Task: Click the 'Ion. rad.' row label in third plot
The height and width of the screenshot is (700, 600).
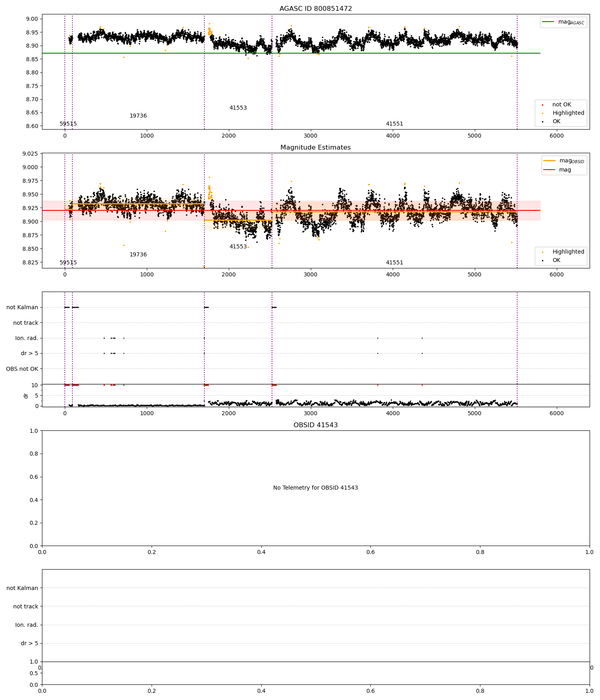Action: [x=27, y=338]
